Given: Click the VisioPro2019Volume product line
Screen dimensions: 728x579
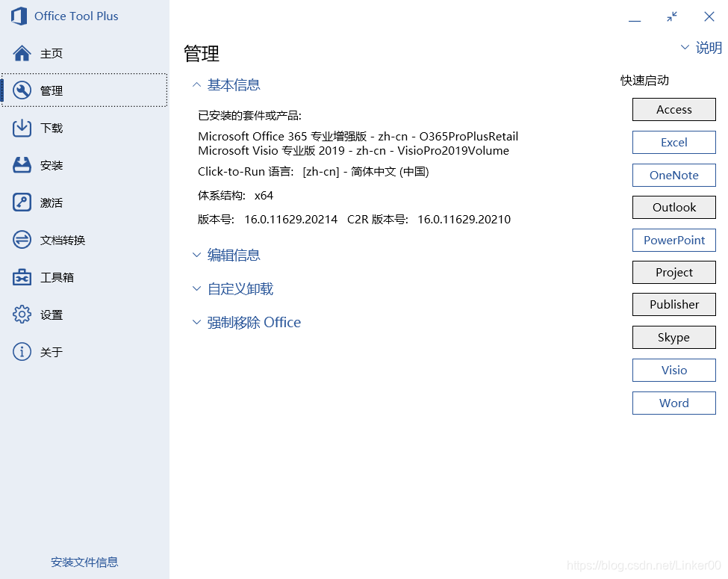Looking at the screenshot, I should (353, 151).
